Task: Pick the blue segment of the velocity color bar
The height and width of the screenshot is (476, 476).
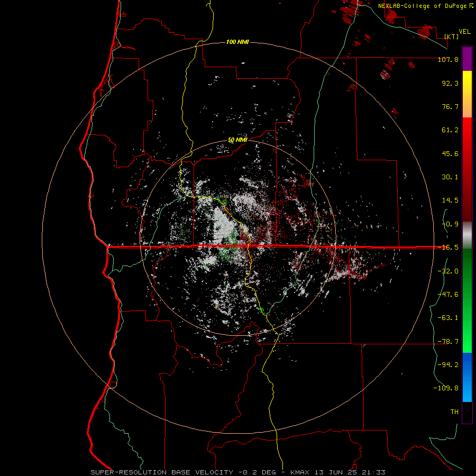Action: (467, 377)
